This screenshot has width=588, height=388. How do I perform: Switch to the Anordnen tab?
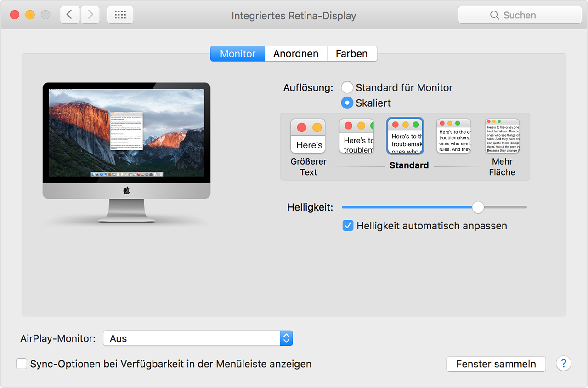pyautogui.click(x=296, y=54)
